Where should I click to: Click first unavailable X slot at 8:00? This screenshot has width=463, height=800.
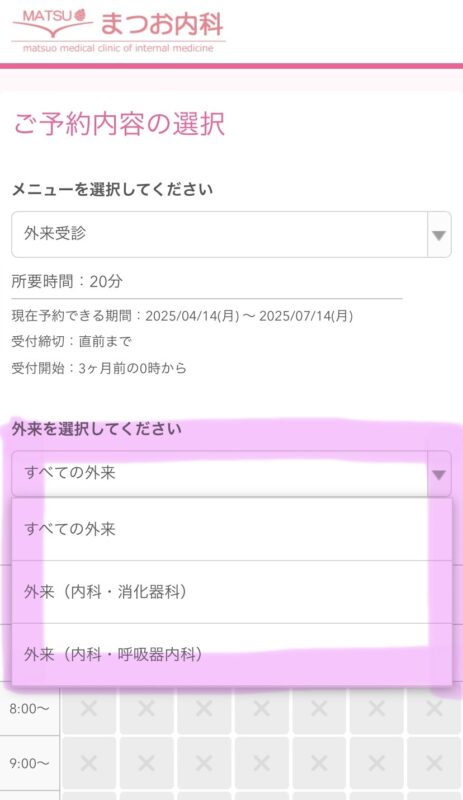coord(89,708)
